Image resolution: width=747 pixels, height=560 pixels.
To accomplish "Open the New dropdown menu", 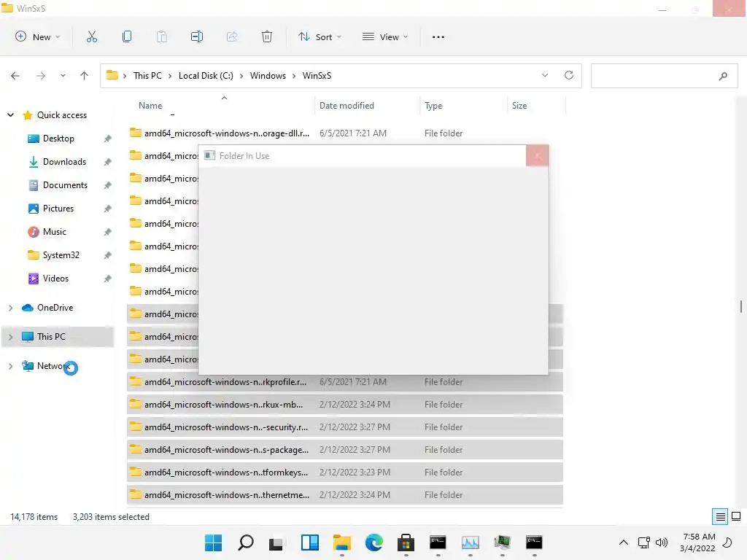I will 38,36.
